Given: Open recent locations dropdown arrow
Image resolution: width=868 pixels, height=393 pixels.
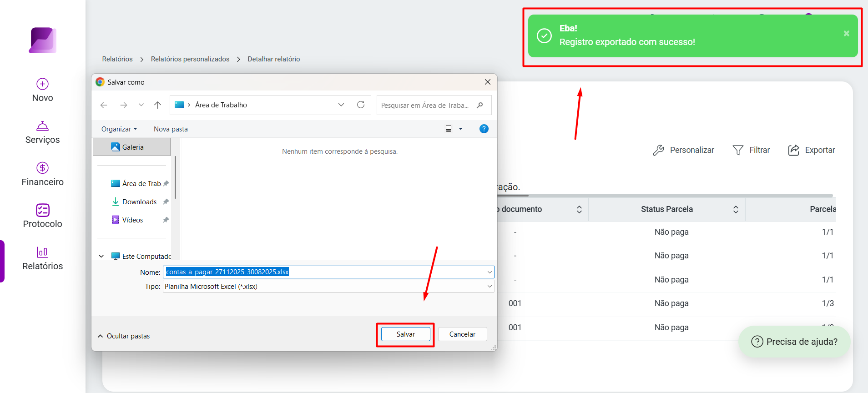Looking at the screenshot, I should tap(141, 105).
